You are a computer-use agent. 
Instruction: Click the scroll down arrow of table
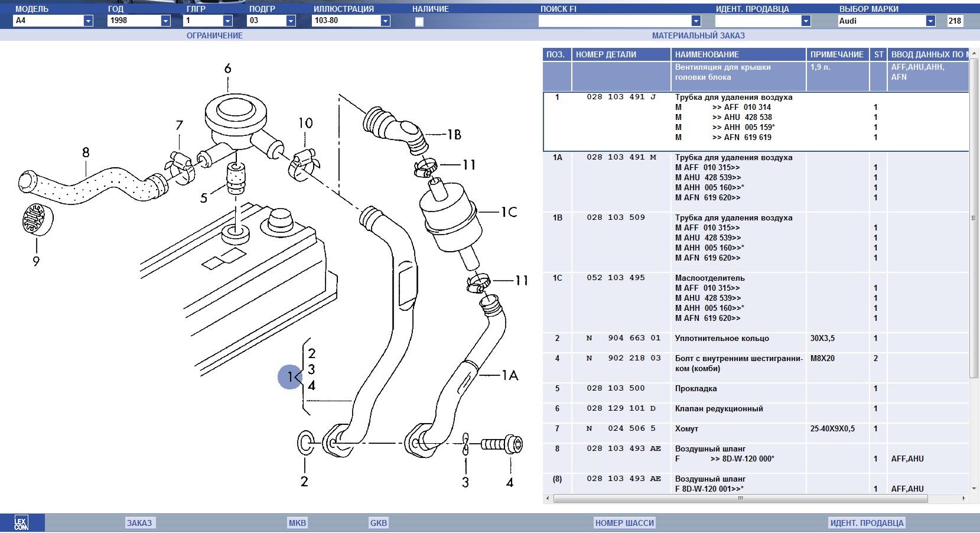click(974, 489)
